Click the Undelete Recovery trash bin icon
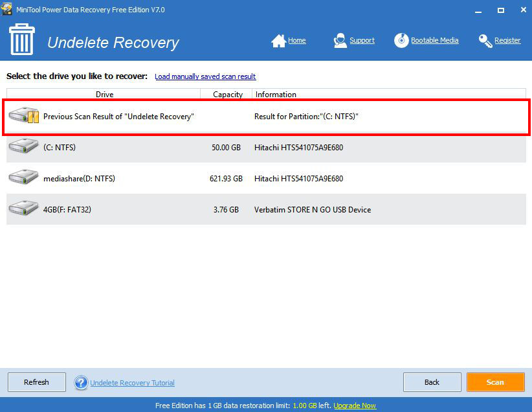532x412 pixels. click(x=22, y=40)
